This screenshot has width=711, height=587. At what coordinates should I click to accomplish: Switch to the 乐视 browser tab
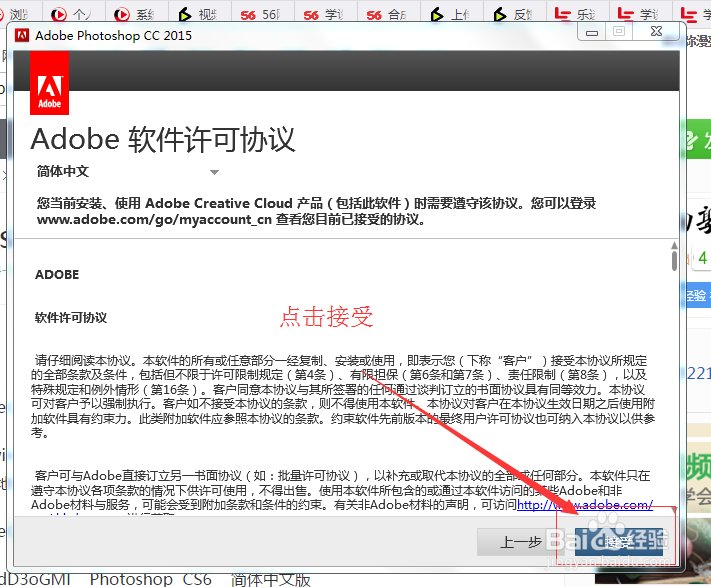point(578,15)
